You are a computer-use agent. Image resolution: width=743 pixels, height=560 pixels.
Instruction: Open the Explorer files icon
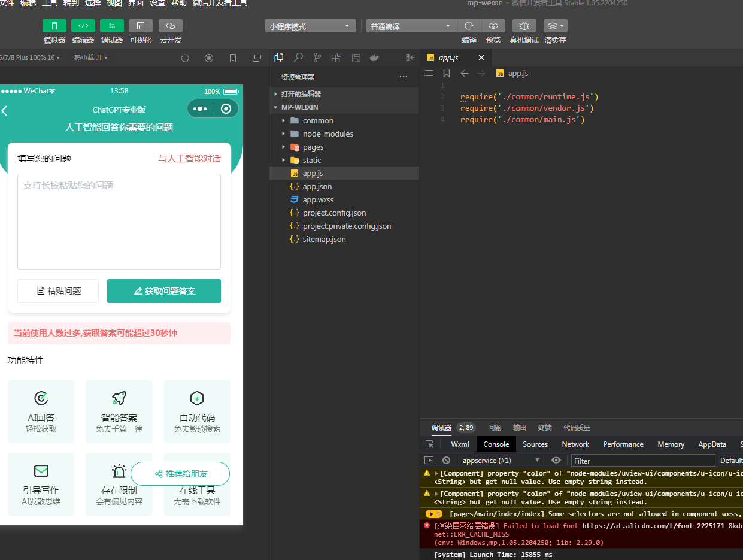[x=278, y=57]
